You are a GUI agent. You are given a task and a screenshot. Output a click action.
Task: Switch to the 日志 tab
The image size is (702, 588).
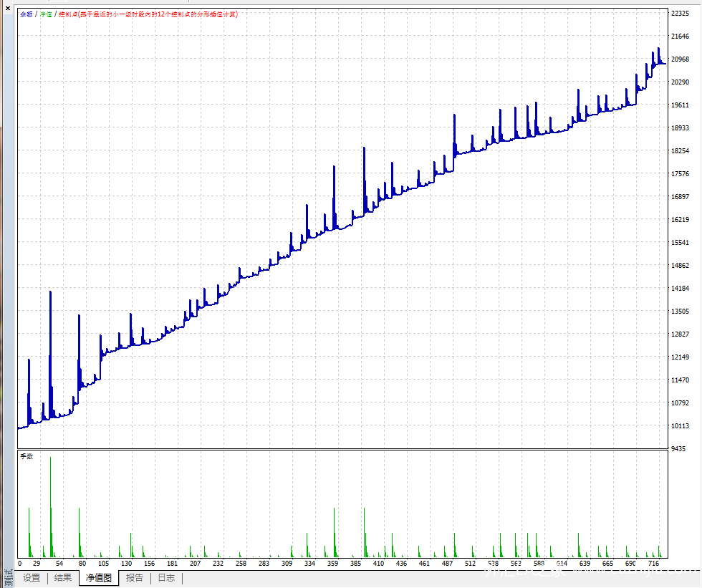click(x=166, y=578)
